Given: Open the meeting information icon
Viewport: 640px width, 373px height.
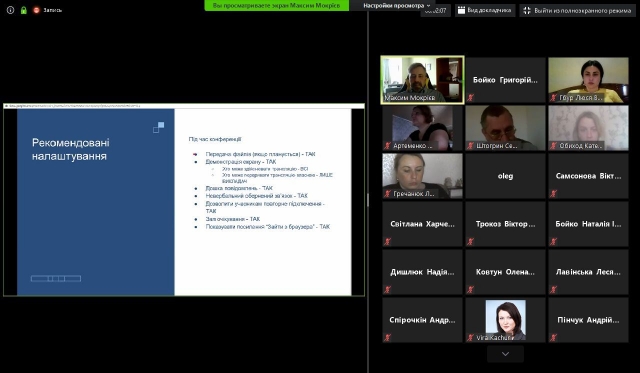Looking at the screenshot, I should (x=11, y=10).
